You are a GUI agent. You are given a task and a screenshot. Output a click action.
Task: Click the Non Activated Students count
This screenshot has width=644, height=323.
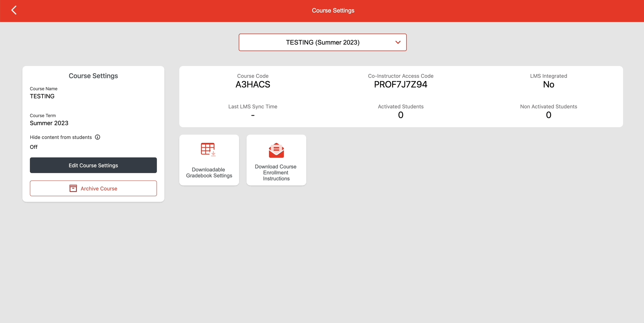click(x=548, y=115)
